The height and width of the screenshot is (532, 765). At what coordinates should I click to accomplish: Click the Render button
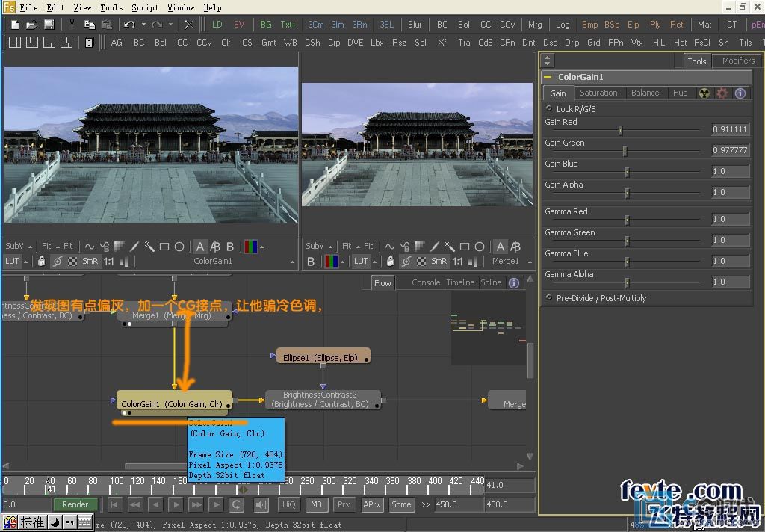pyautogui.click(x=75, y=504)
